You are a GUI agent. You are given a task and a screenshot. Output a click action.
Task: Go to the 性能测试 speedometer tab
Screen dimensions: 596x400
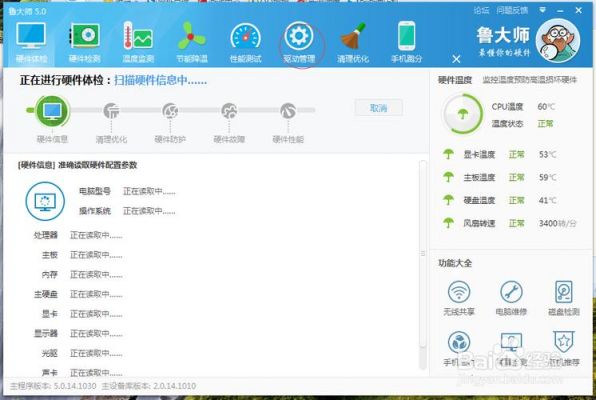pyautogui.click(x=246, y=43)
